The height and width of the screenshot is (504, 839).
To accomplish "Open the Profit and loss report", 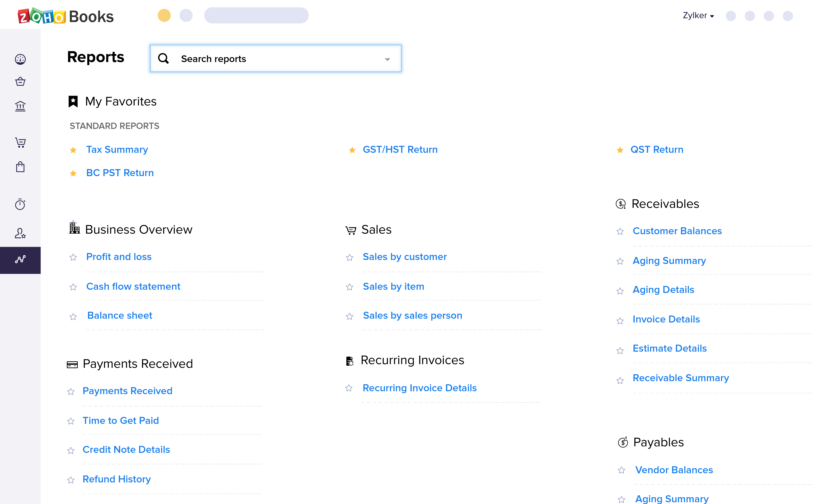I will pyautogui.click(x=119, y=257).
